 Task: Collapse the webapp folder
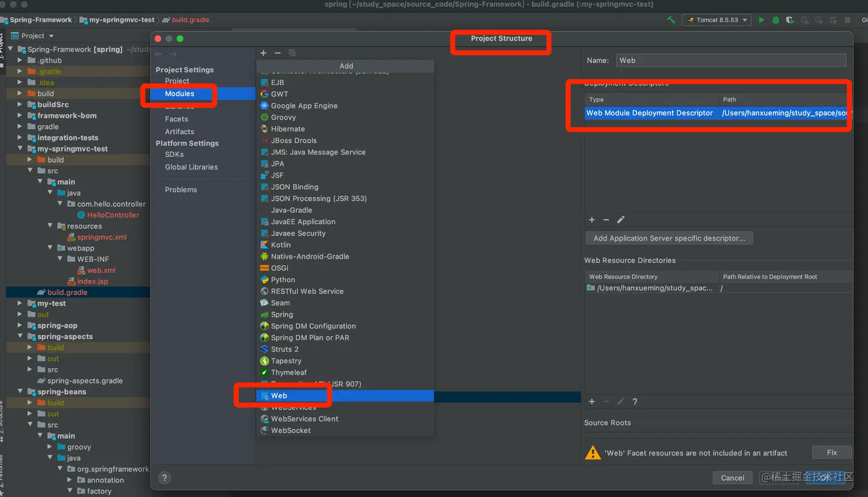tap(51, 248)
